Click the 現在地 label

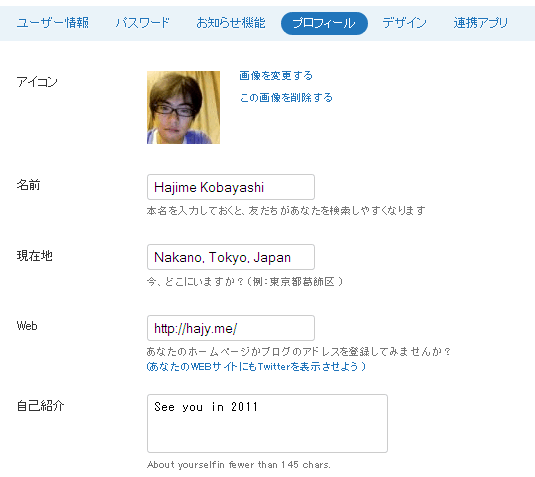pyautogui.click(x=34, y=256)
